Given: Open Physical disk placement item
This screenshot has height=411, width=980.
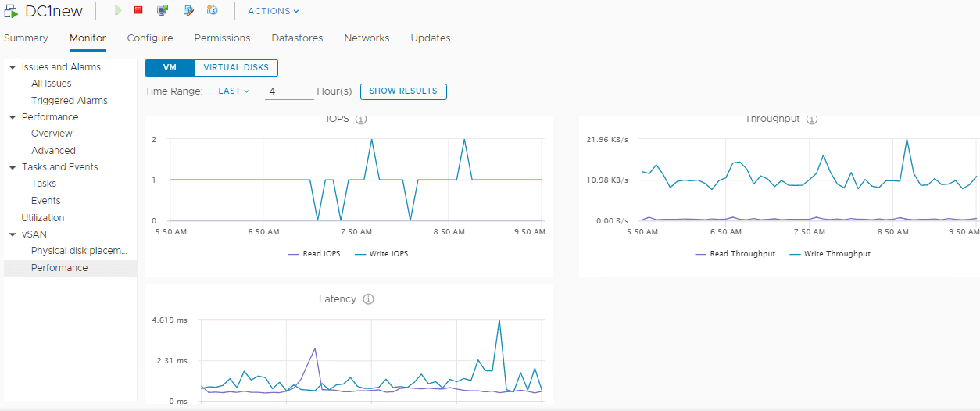Looking at the screenshot, I should [x=79, y=251].
